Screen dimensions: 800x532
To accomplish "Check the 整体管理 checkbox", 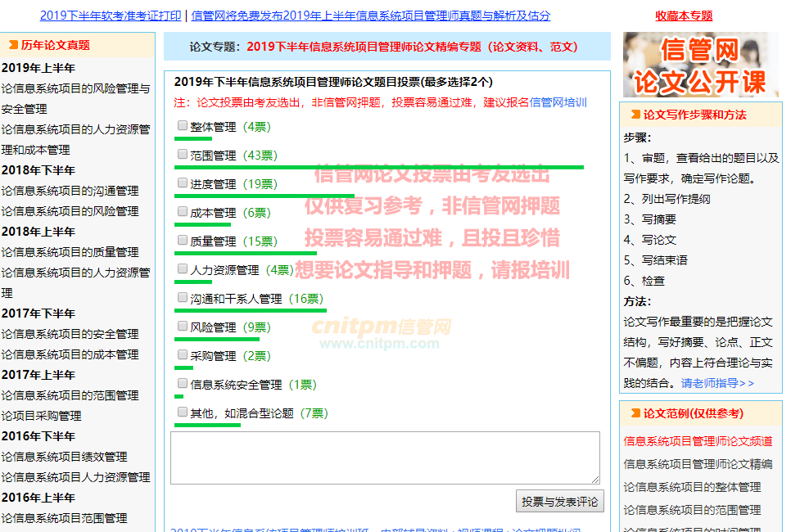I will click(183, 126).
